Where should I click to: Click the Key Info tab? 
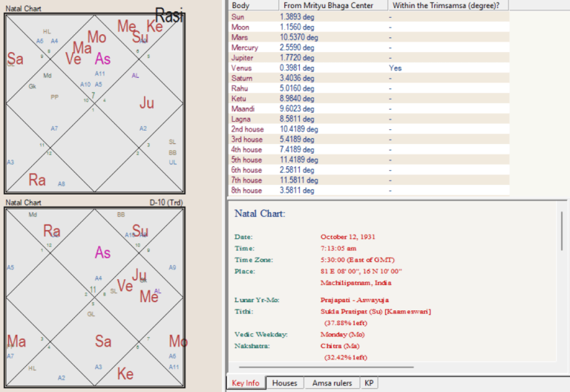click(x=246, y=383)
